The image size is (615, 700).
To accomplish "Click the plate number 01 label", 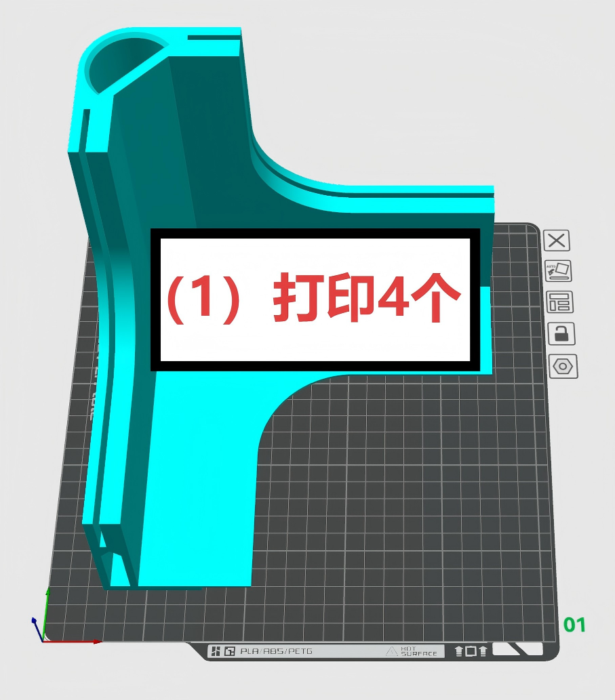I will 574,625.
